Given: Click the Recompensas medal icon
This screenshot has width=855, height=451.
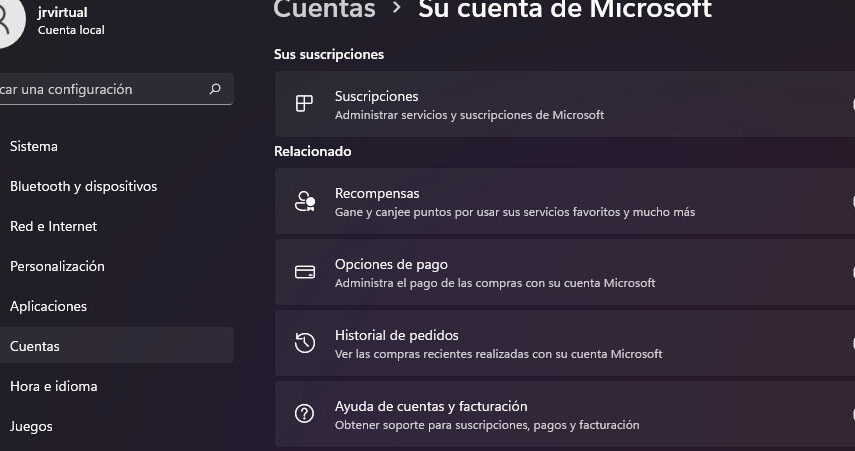Looking at the screenshot, I should click(x=305, y=201).
